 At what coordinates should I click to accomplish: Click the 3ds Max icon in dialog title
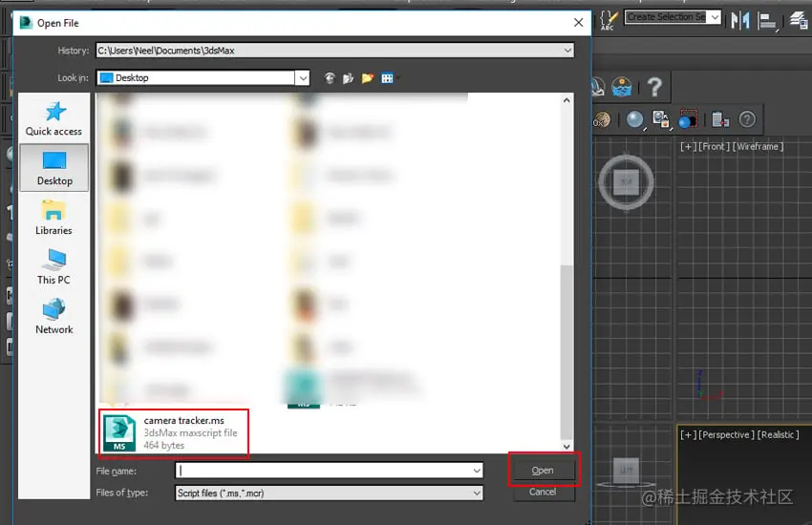click(x=26, y=23)
